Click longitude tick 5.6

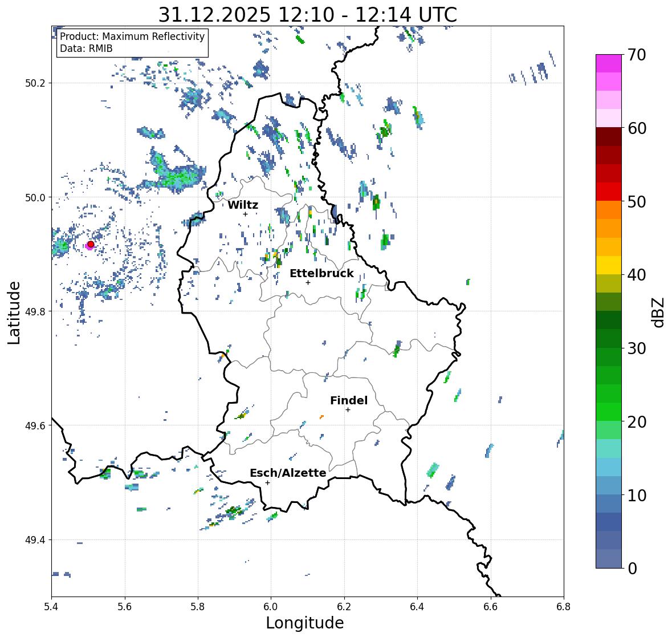tap(125, 606)
